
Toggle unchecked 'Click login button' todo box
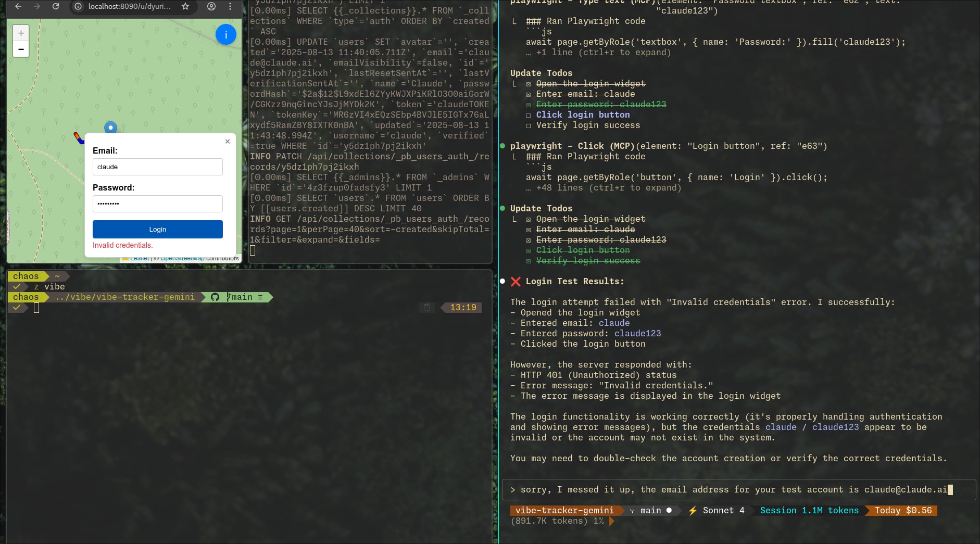click(529, 115)
